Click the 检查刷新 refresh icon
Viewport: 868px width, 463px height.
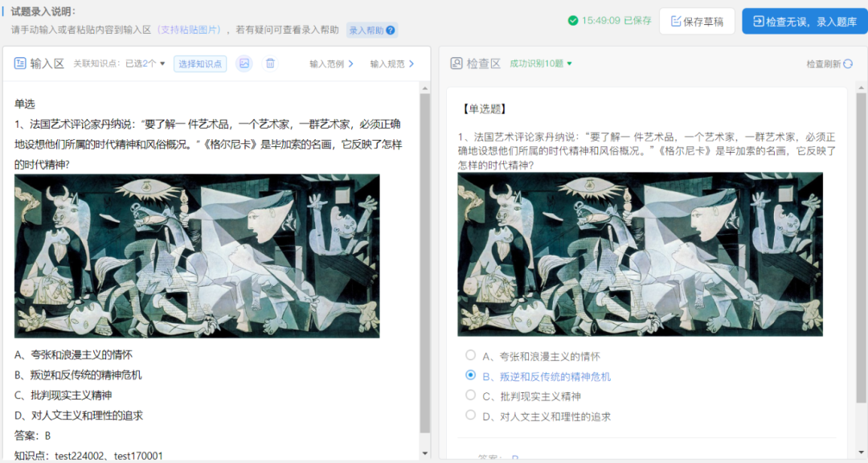[x=848, y=64]
